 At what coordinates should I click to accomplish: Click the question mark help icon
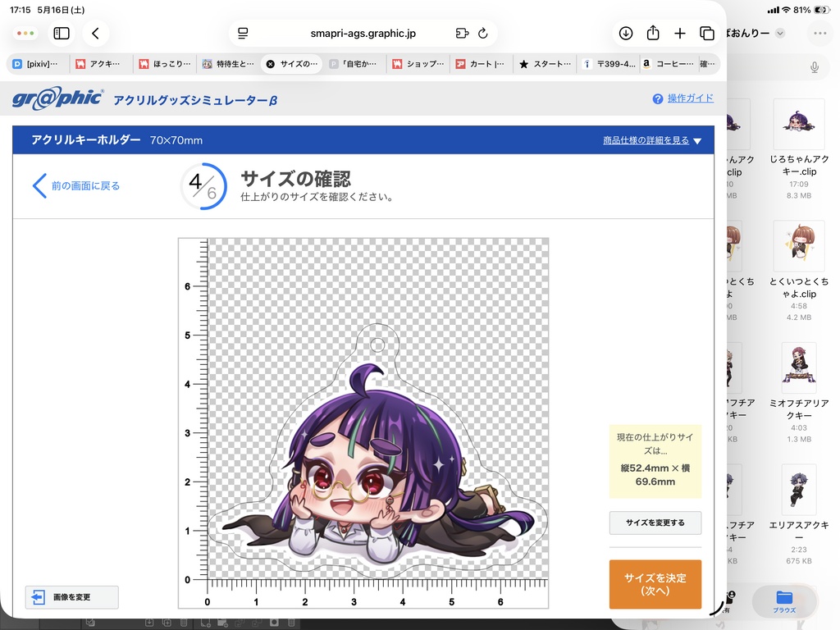[658, 98]
